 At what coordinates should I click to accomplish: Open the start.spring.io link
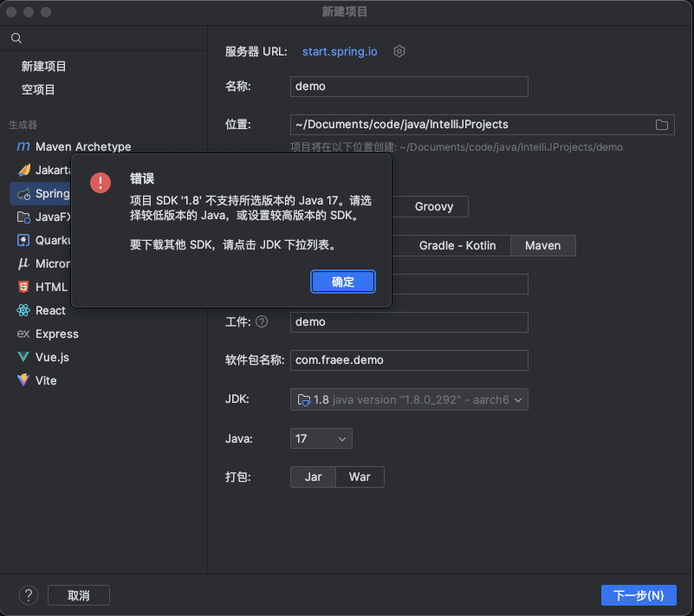coord(340,51)
